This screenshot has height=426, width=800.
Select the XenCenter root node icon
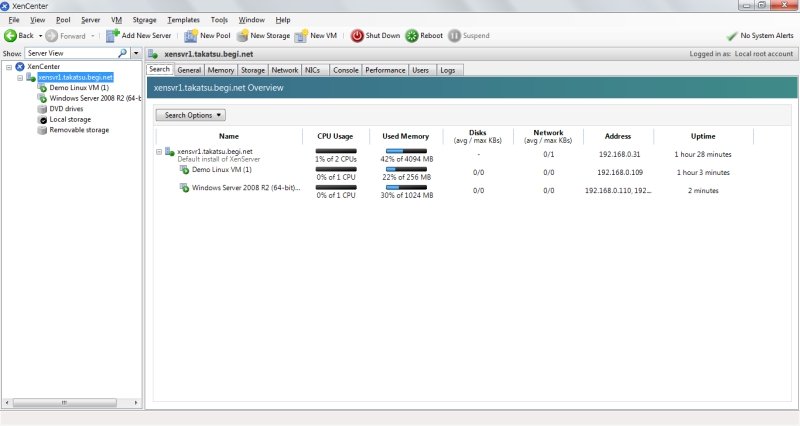(x=20, y=66)
